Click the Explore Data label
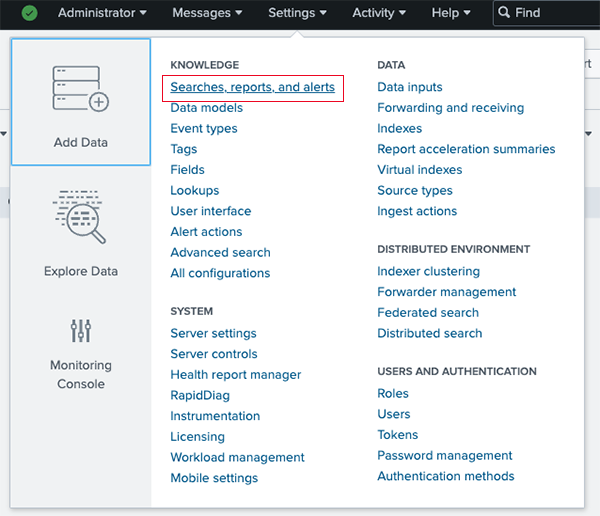 (81, 271)
